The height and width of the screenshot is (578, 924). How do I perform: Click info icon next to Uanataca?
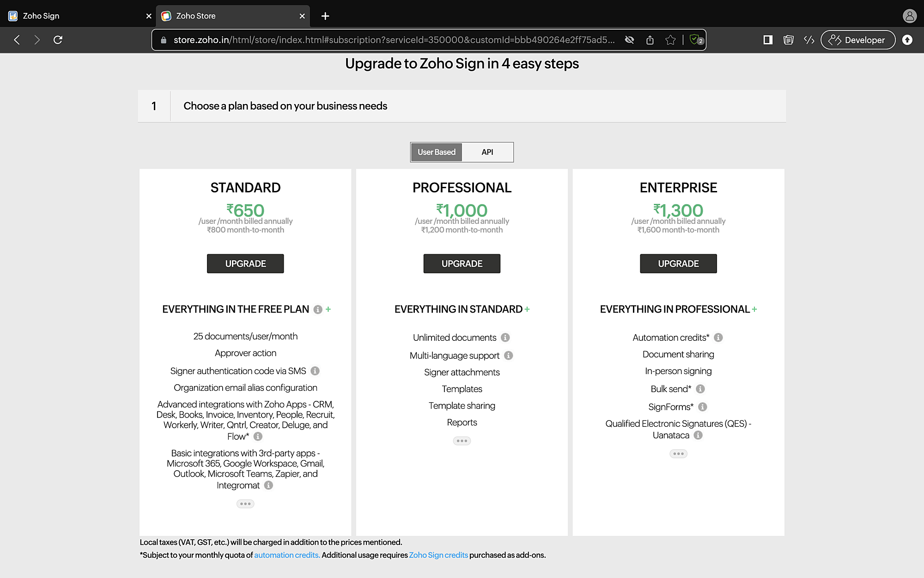[x=699, y=435]
